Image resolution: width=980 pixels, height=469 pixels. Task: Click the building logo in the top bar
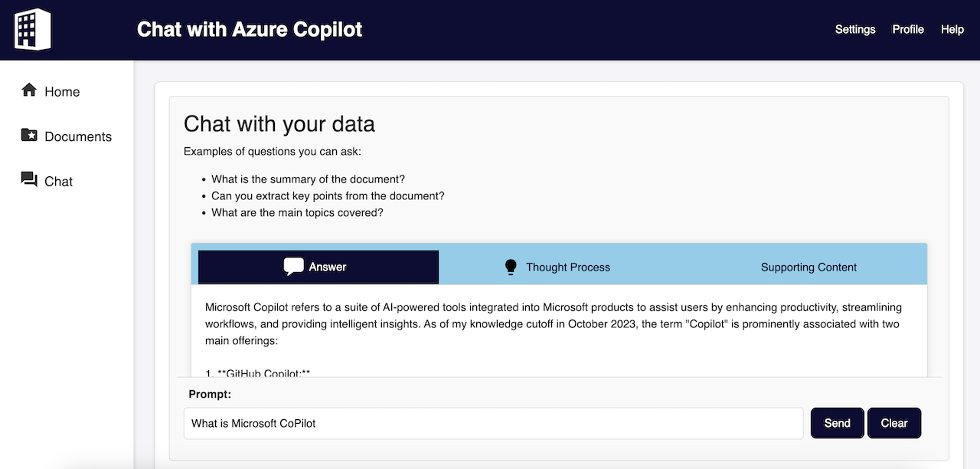(x=31, y=28)
